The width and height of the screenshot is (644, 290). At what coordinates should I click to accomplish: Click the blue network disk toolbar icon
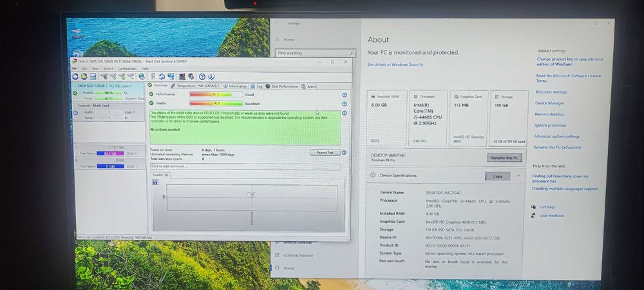171,77
